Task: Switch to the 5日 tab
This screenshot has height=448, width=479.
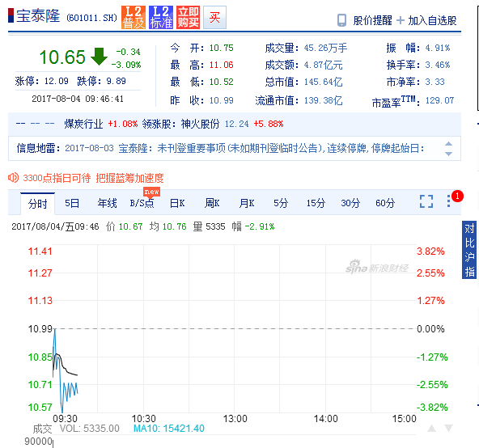Action: 72,203
